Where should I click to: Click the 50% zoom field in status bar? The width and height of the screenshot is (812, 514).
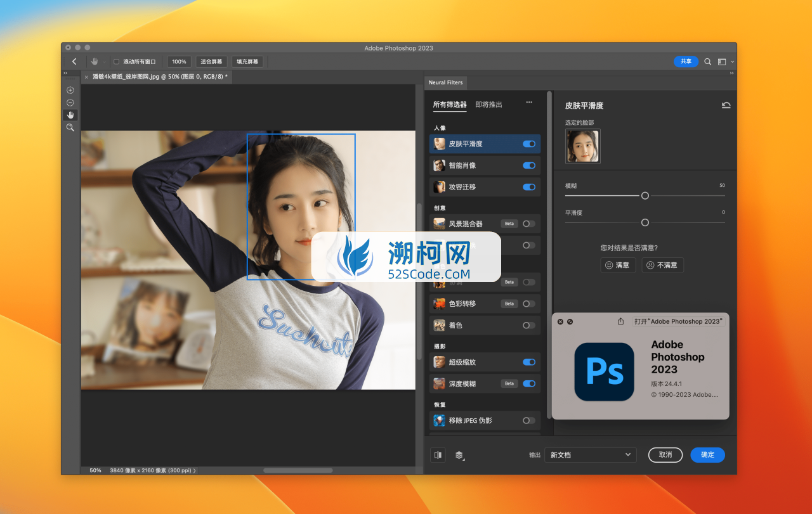point(95,471)
